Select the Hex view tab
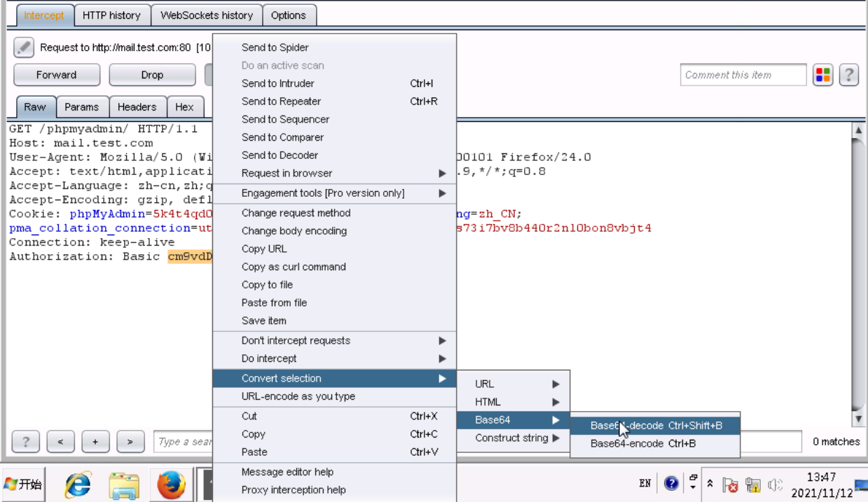This screenshot has width=868, height=502. coord(185,107)
